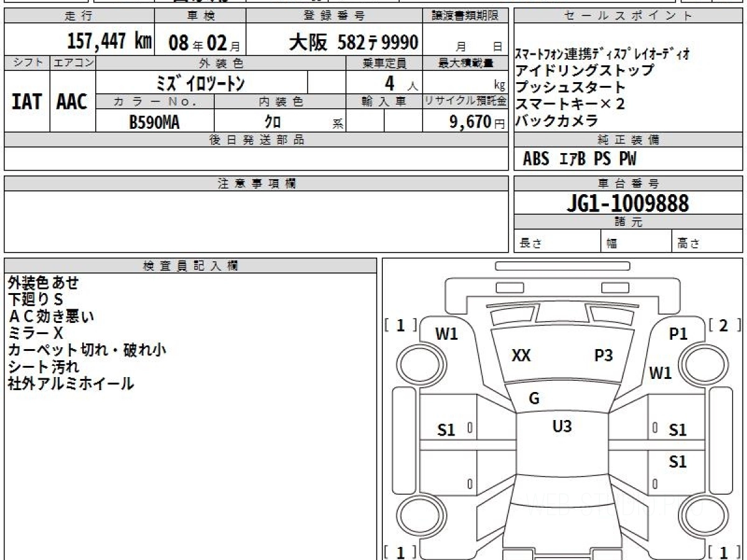Click the mileage value 157,447 km
The image size is (747, 560).
click(x=109, y=42)
